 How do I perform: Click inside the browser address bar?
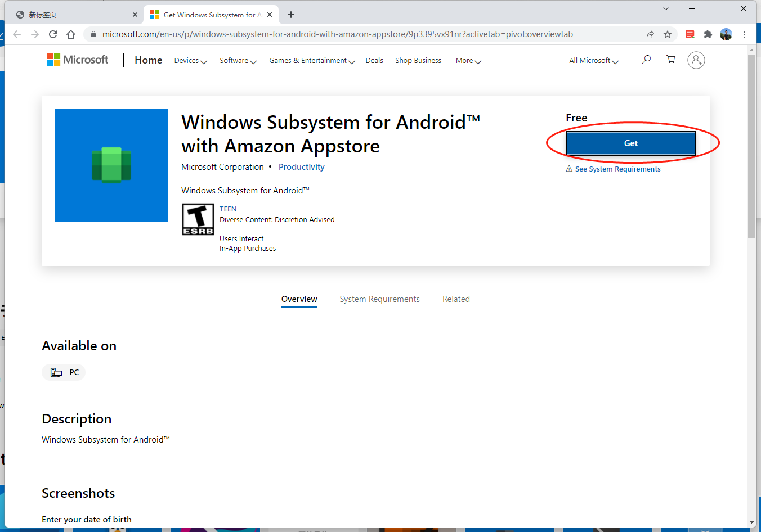[x=338, y=34]
